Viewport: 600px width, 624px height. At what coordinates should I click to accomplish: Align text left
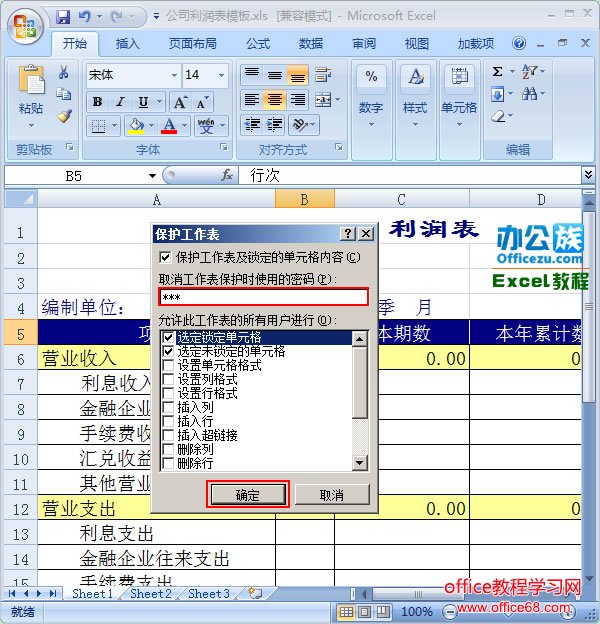pyautogui.click(x=251, y=99)
